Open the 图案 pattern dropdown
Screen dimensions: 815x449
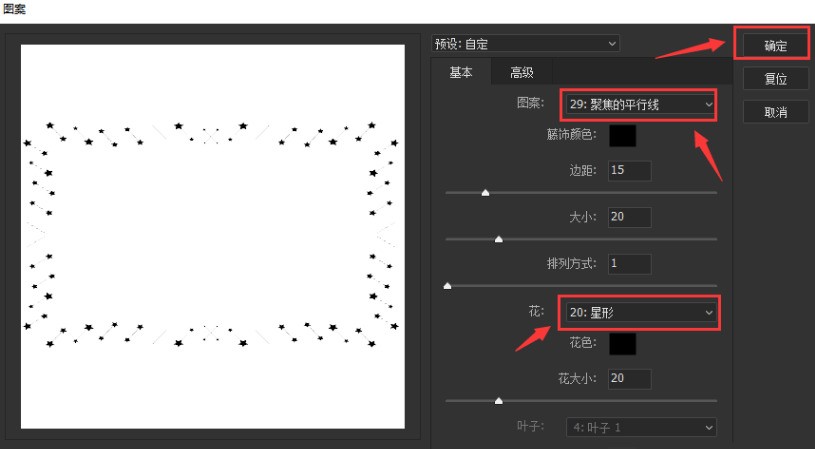[x=639, y=105]
